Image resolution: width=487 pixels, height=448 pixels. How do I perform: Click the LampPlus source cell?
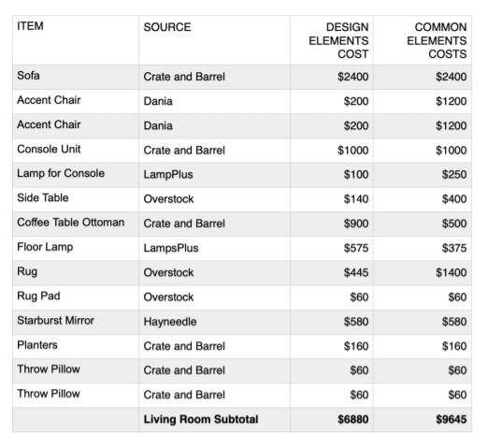pos(214,175)
